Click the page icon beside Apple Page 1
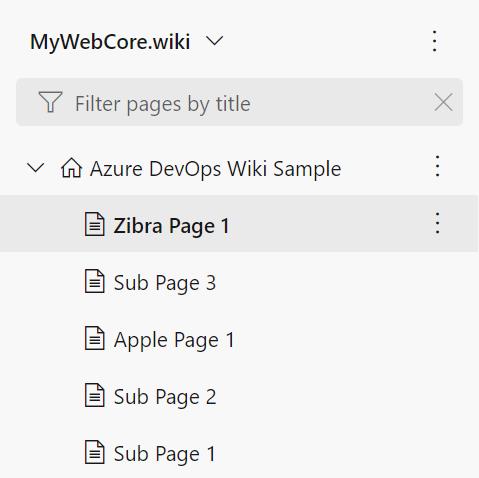The image size is (479, 478). pos(95,338)
